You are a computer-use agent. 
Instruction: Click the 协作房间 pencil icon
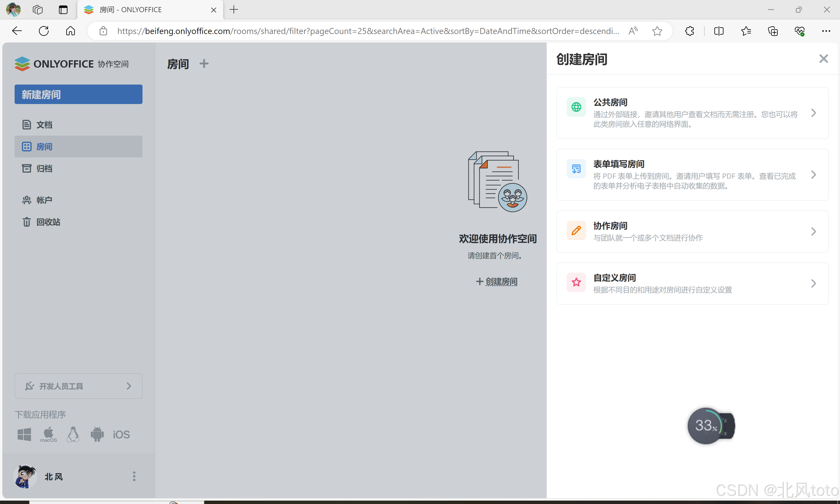click(576, 230)
